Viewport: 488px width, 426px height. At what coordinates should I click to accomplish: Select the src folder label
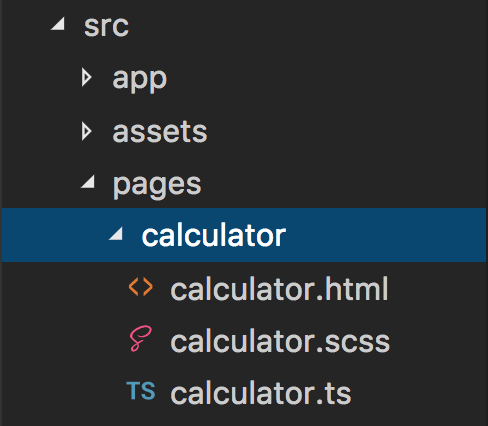(x=106, y=26)
